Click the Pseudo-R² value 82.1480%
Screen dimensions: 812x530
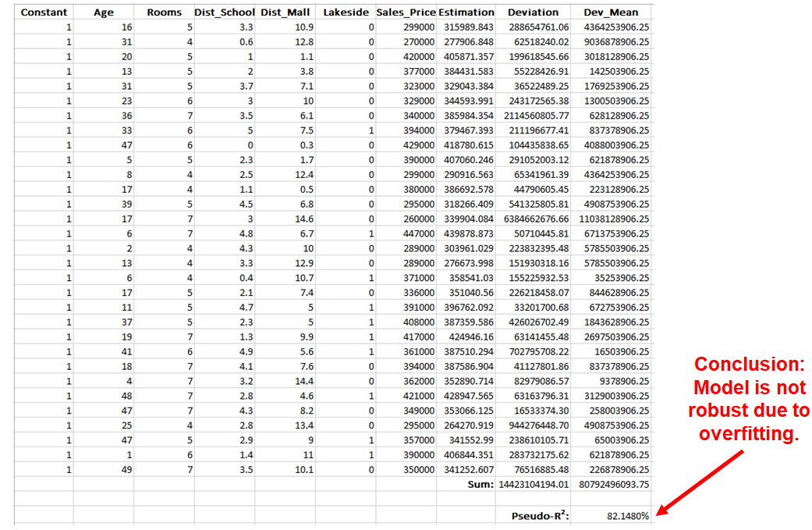pos(627,517)
